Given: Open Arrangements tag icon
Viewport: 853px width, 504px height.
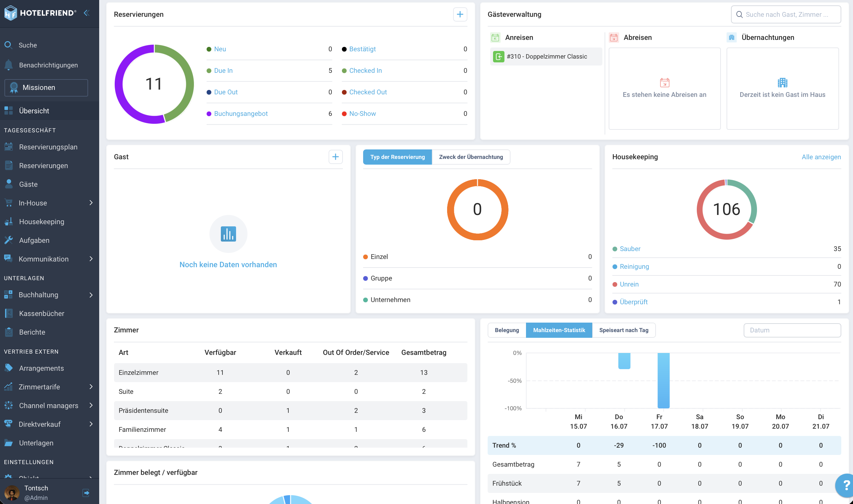Looking at the screenshot, I should click(x=9, y=368).
